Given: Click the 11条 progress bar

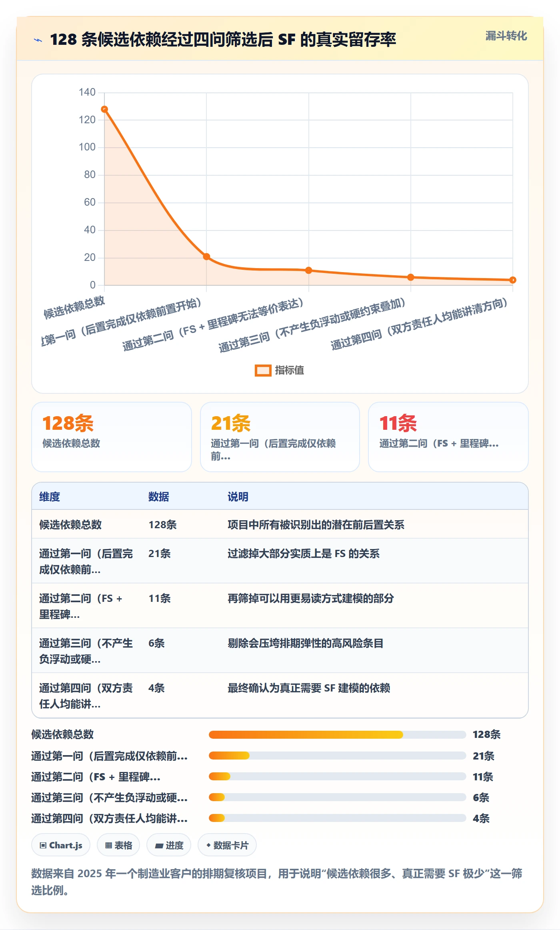Looking at the screenshot, I should tap(337, 776).
